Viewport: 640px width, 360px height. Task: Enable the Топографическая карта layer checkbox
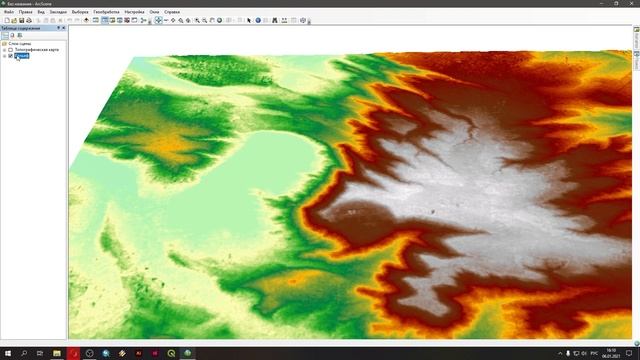click(11, 50)
